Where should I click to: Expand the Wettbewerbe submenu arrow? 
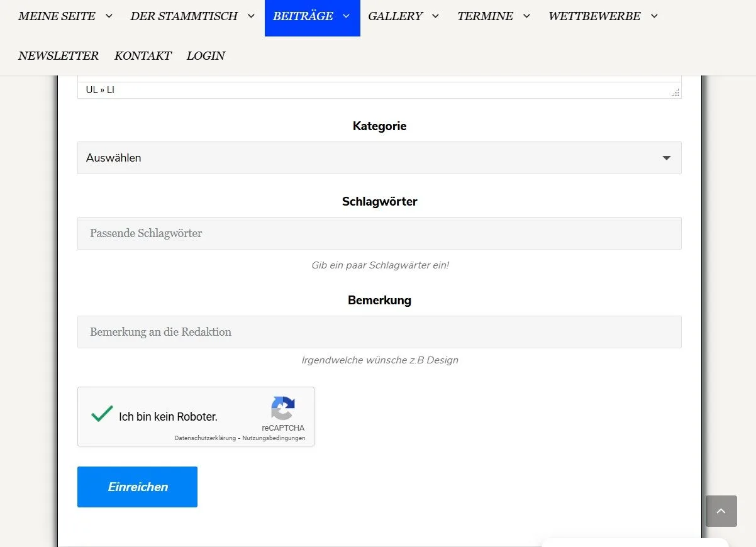(x=654, y=16)
